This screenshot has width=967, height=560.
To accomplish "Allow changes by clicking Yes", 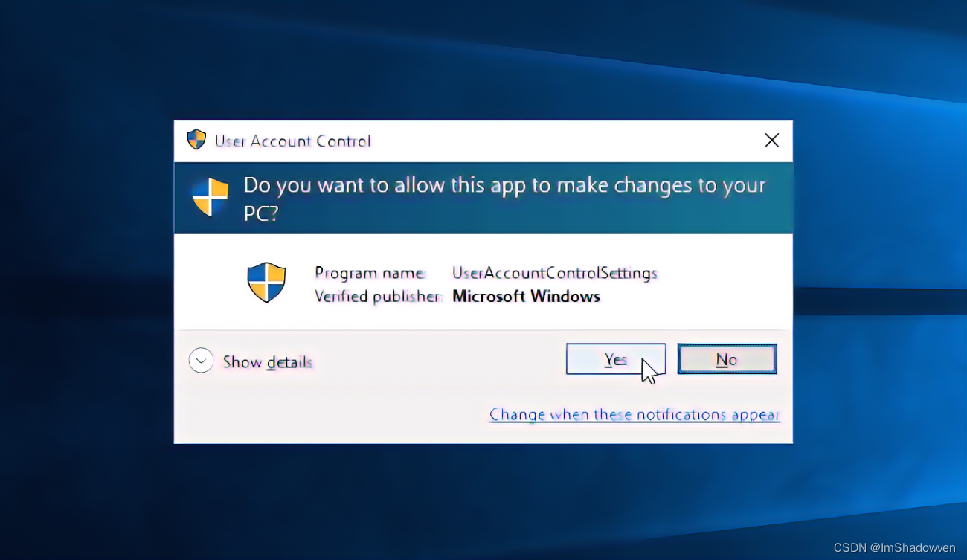I will (x=616, y=358).
